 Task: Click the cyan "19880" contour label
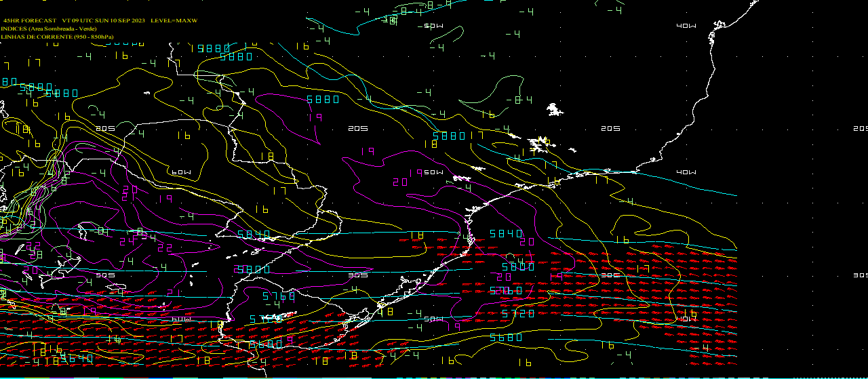pyautogui.click(x=210, y=48)
